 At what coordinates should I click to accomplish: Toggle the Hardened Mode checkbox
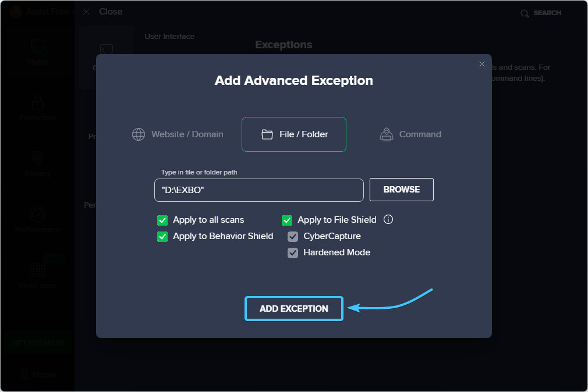293,252
